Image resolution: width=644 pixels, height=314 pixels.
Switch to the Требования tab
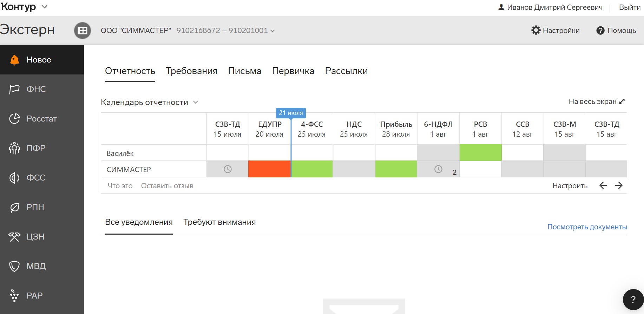(191, 71)
